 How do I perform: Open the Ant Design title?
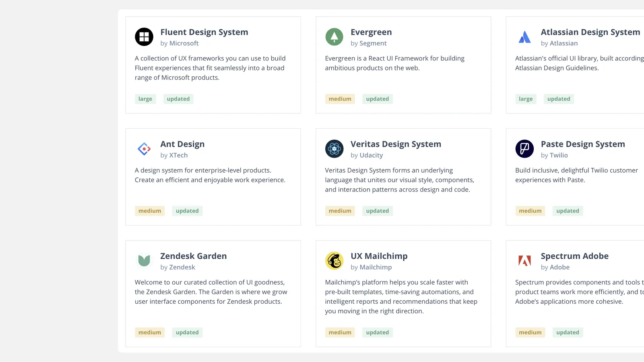pyautogui.click(x=182, y=144)
